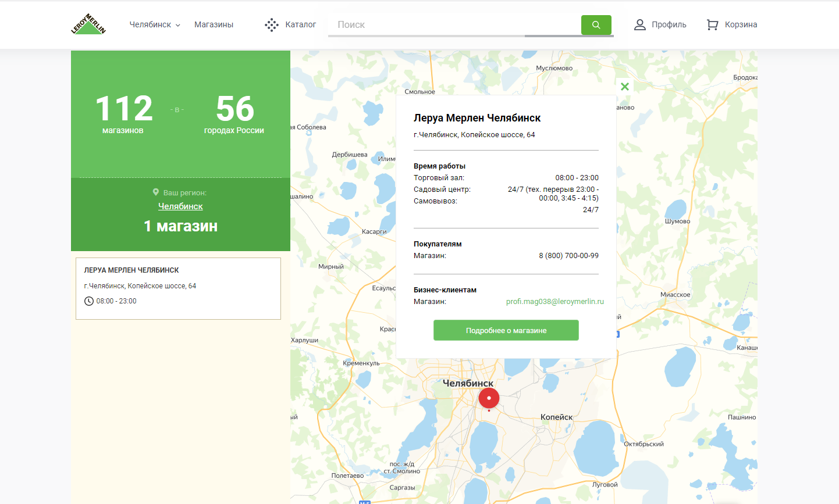Click the Полетаево label on the map

pyautogui.click(x=347, y=476)
